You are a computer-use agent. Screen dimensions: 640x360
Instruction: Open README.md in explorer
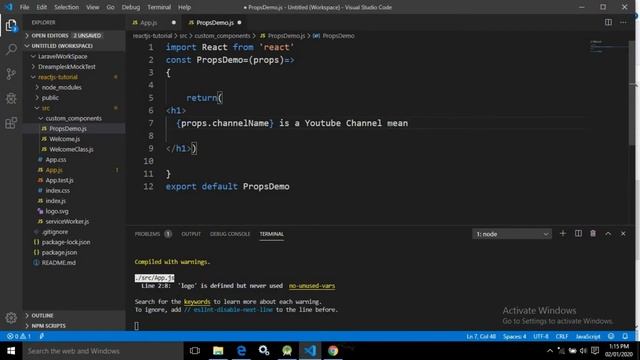[x=58, y=262]
